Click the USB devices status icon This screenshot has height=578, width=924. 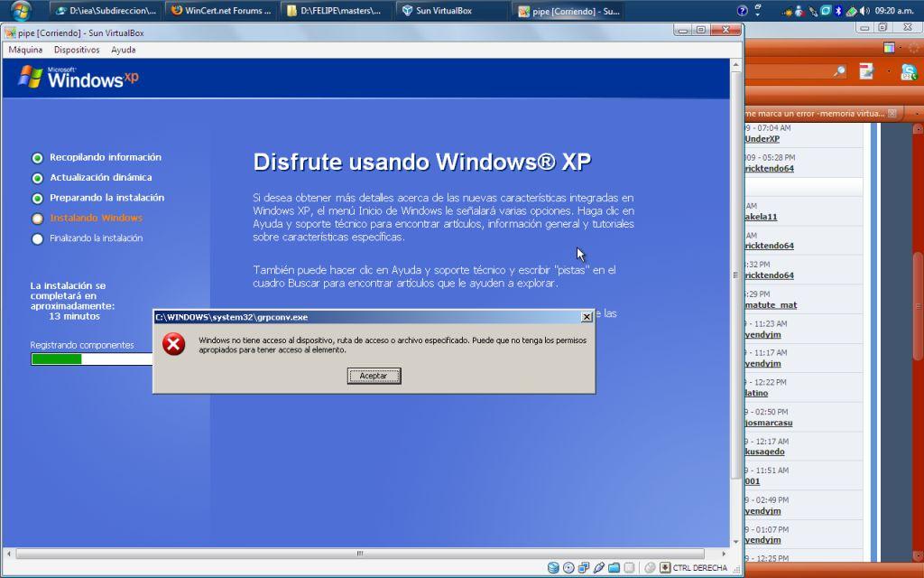click(599, 567)
